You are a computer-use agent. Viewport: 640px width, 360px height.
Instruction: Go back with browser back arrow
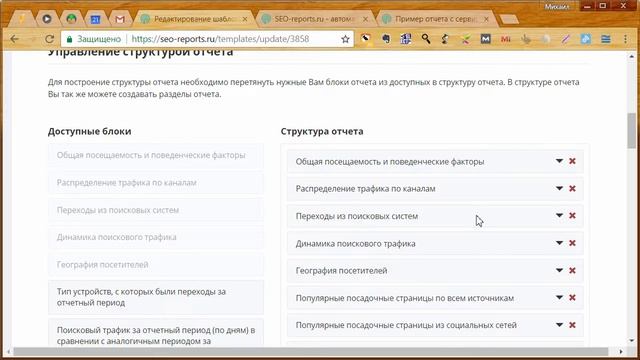click(x=15, y=39)
